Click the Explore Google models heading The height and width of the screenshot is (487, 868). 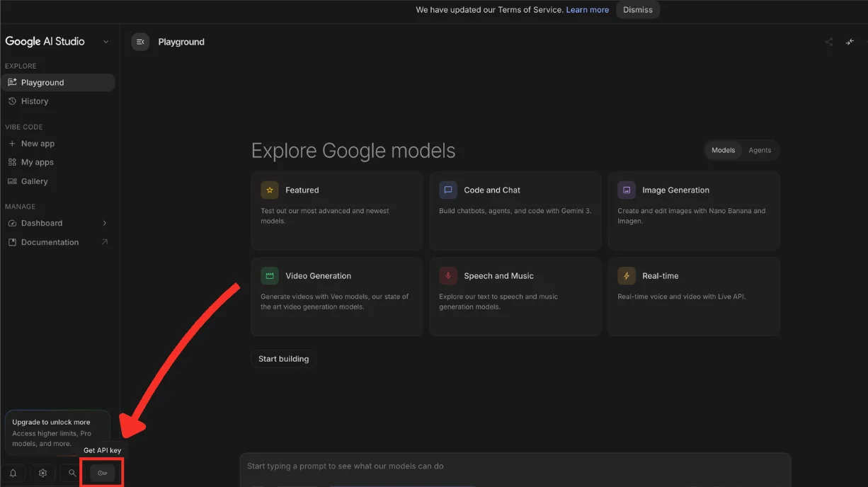click(x=353, y=151)
